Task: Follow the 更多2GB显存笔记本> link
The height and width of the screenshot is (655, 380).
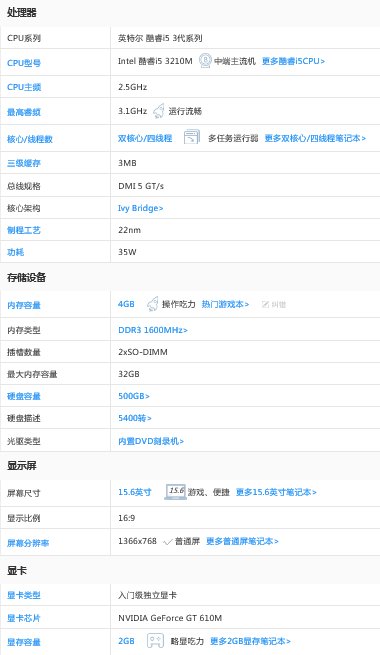Action: tap(250, 641)
